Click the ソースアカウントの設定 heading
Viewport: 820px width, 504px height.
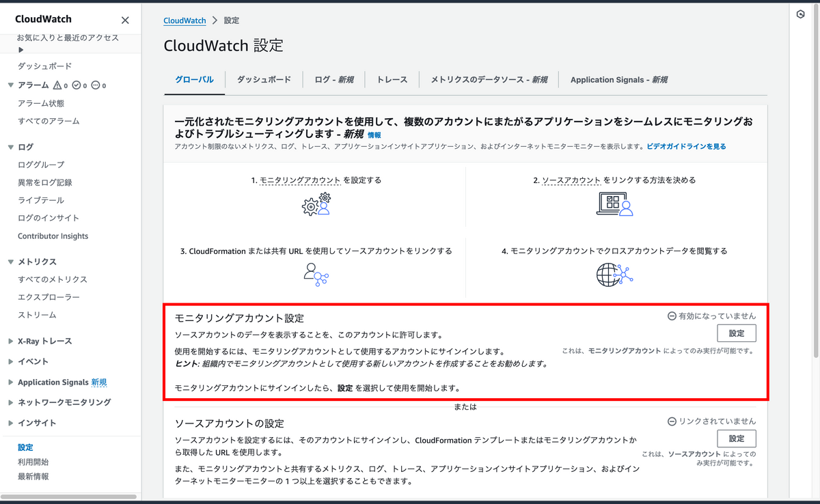tap(230, 423)
